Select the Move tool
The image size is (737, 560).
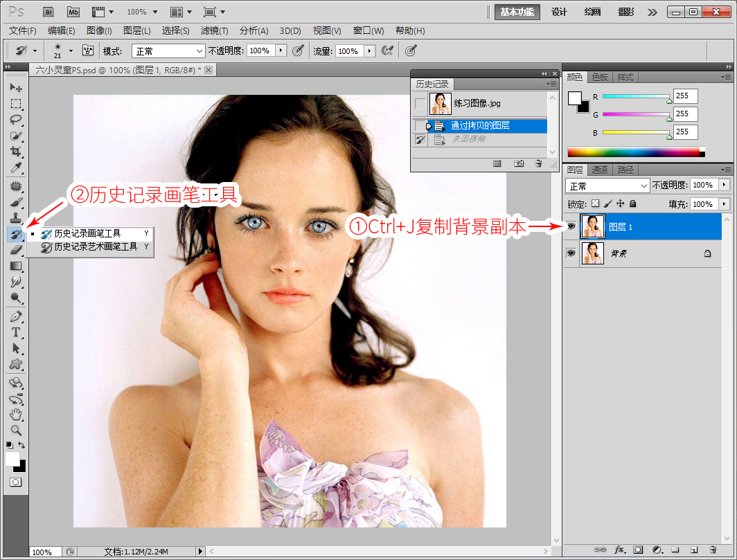click(16, 88)
